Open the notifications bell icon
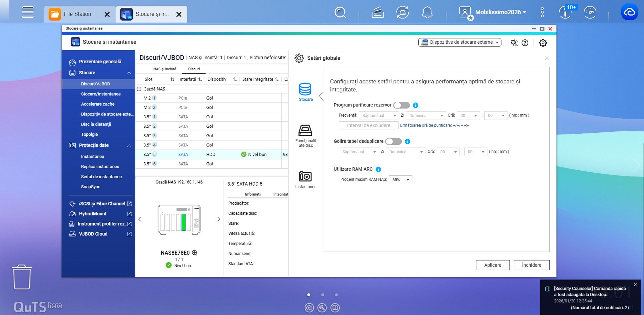The width and height of the screenshot is (644, 315). pyautogui.click(x=427, y=12)
